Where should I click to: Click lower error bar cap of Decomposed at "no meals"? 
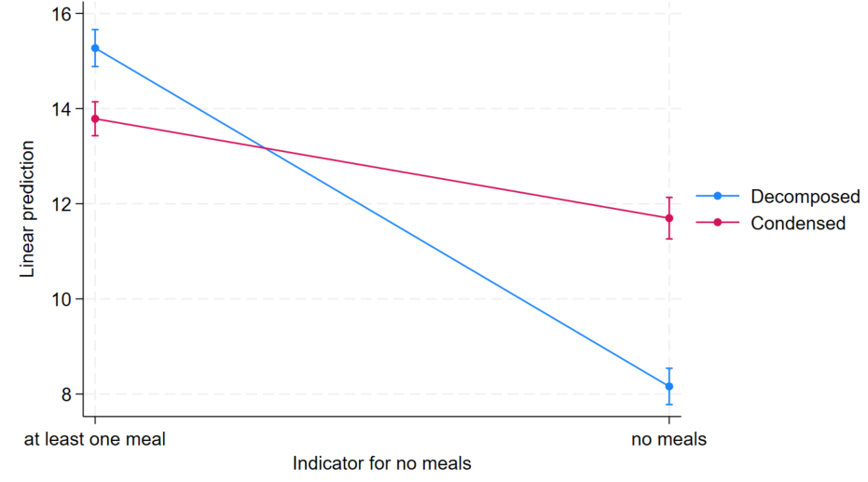(669, 404)
